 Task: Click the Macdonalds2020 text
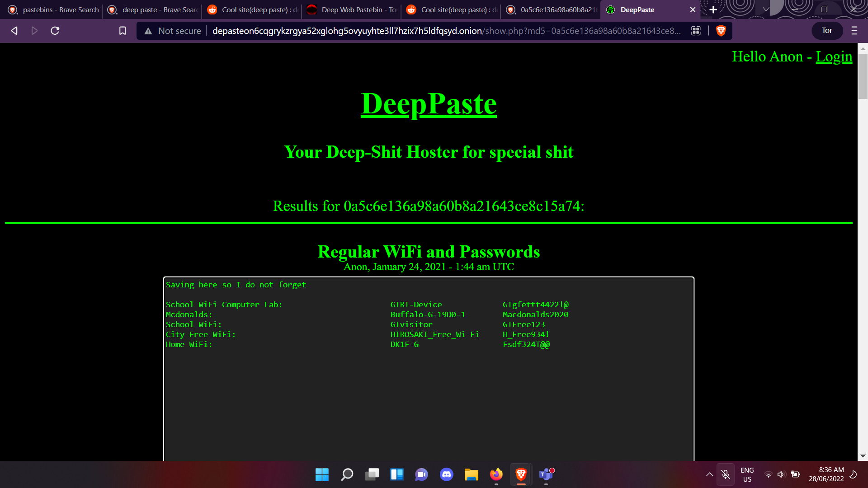[x=535, y=314]
